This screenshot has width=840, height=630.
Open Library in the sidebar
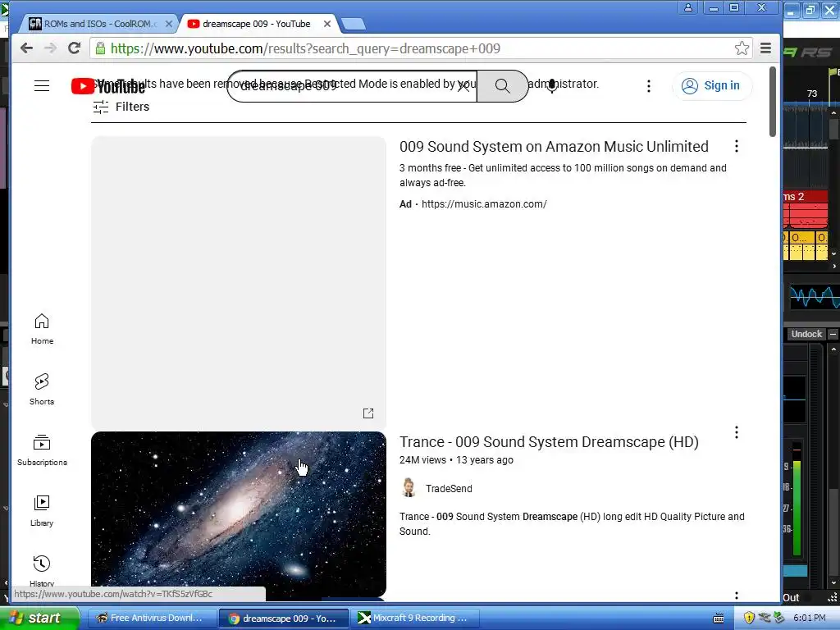tap(42, 511)
